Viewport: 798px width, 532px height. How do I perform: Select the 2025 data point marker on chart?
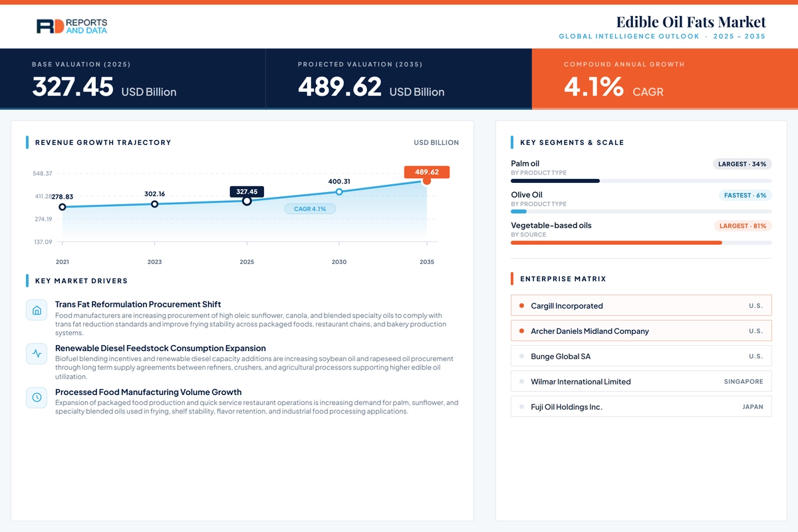[247, 201]
